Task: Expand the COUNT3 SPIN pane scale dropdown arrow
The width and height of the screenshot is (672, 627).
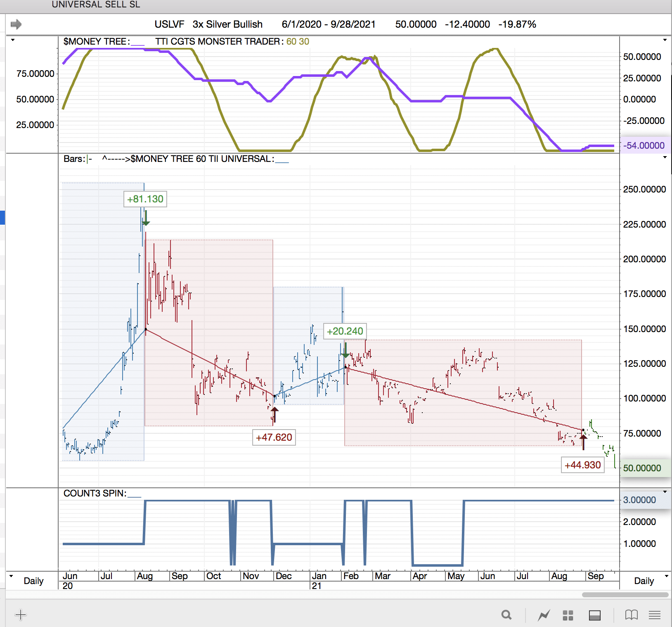Action: (665, 492)
